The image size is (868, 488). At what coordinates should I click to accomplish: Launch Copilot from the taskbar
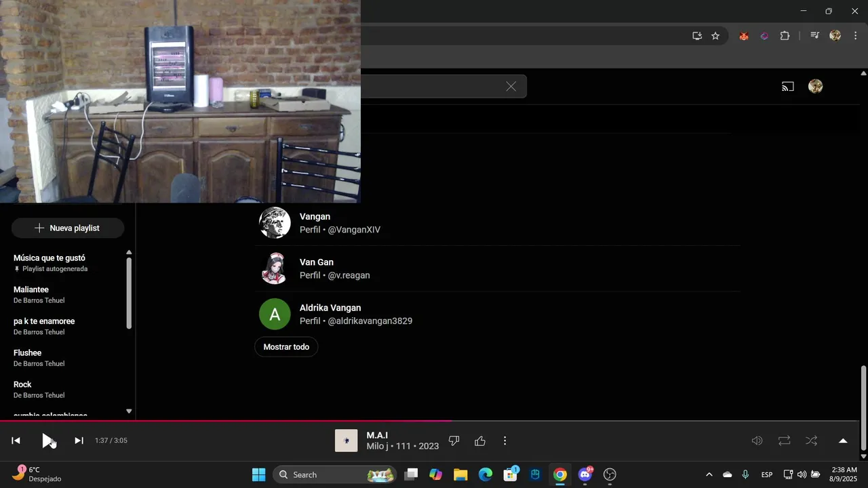[436, 474]
